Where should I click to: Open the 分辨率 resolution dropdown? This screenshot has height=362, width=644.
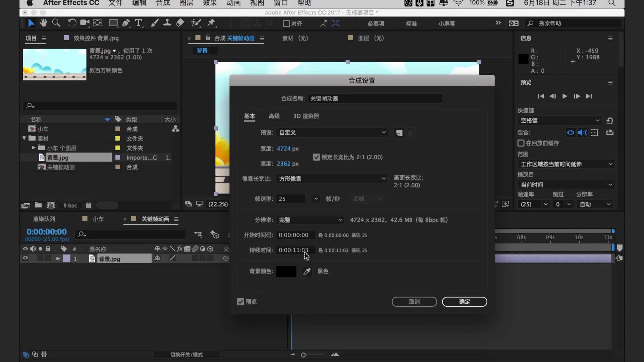310,220
